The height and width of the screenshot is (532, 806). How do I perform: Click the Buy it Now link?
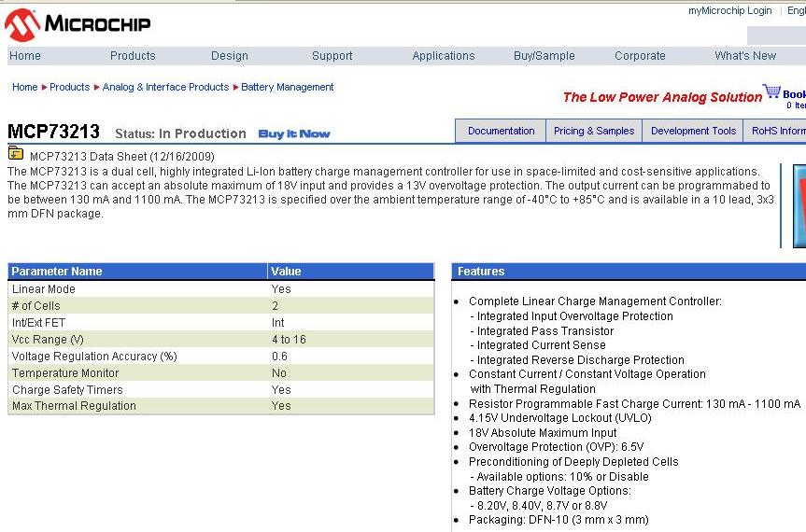pos(294,134)
